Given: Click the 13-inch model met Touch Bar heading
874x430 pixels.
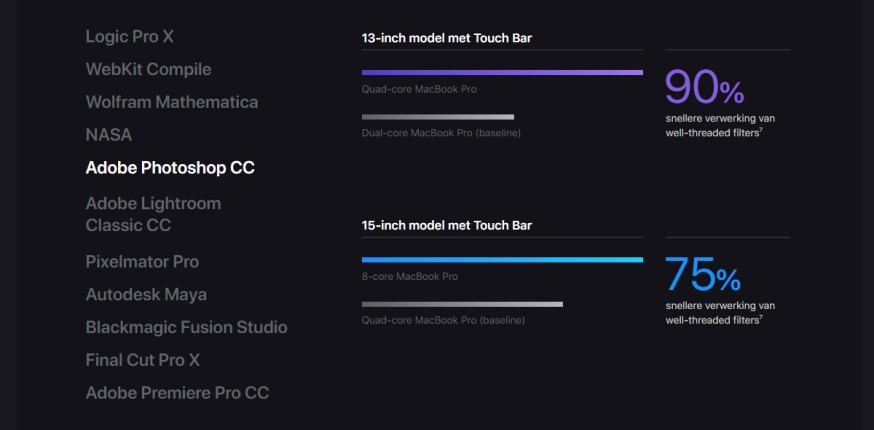Looking at the screenshot, I should point(446,38).
